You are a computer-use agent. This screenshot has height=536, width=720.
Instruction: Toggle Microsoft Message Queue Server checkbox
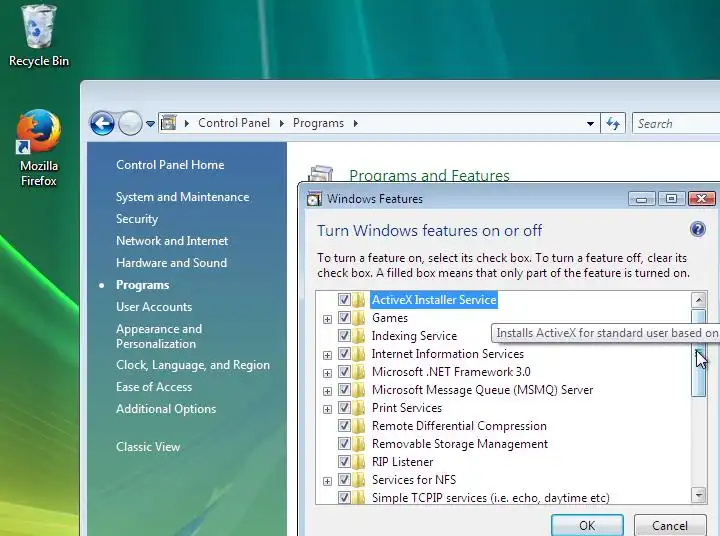[x=344, y=389]
